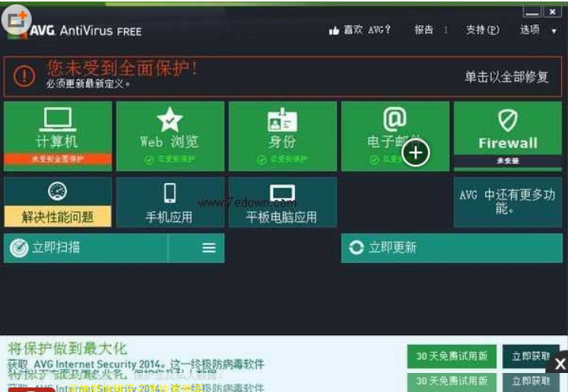
Task: Click the upper 30 天免费试用版 button
Action: [x=452, y=356]
